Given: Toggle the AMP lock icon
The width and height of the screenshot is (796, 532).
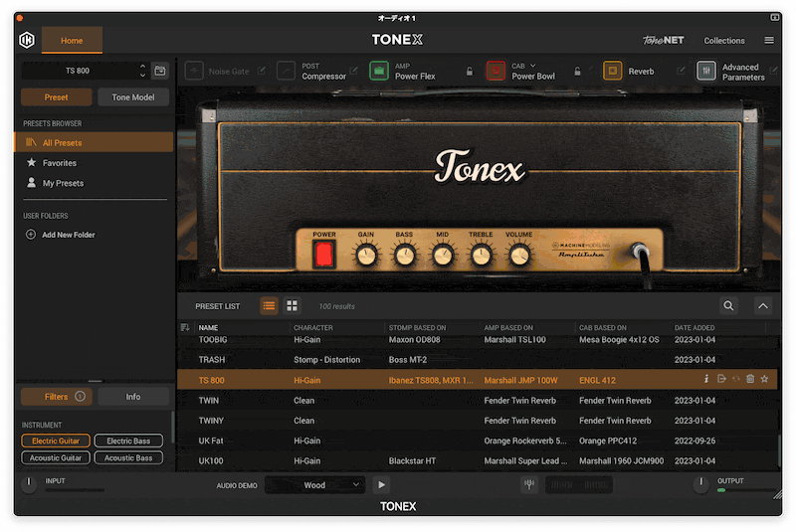Looking at the screenshot, I should pos(470,72).
